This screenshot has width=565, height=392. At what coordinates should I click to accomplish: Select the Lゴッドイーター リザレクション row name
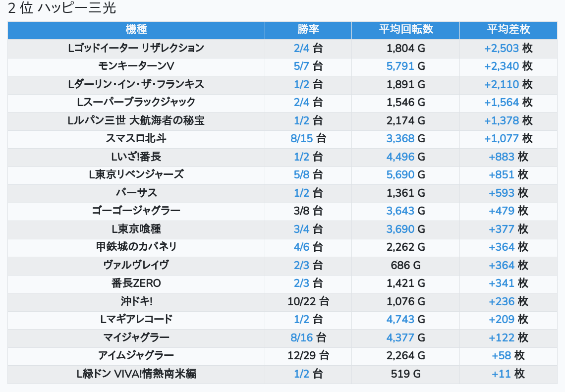[x=136, y=48]
